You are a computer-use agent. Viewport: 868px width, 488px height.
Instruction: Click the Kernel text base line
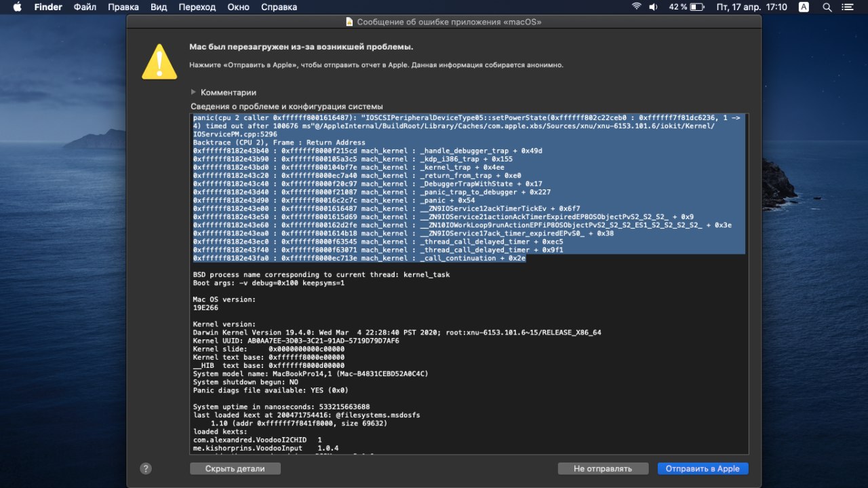click(x=269, y=357)
